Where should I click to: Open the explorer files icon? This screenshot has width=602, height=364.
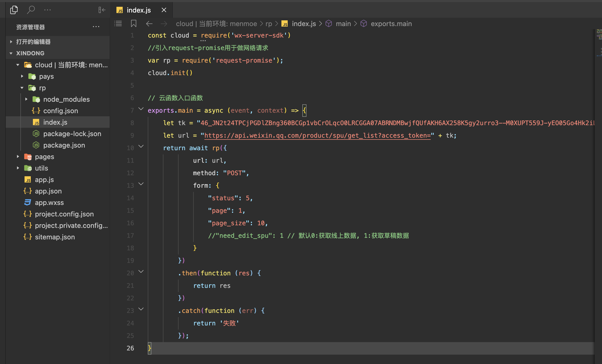click(14, 10)
